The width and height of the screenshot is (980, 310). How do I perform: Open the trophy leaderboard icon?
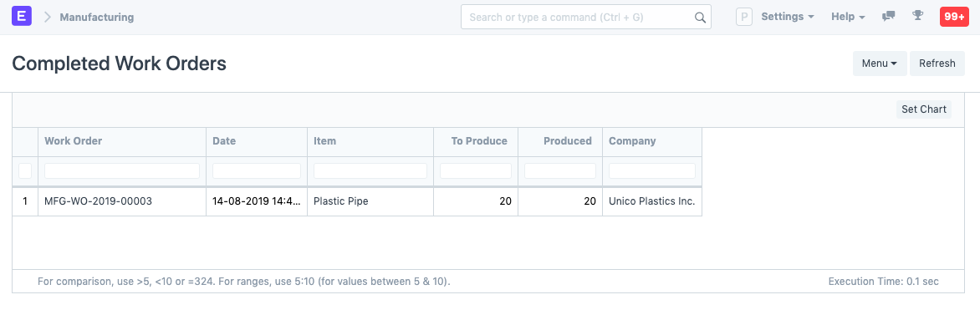(917, 16)
